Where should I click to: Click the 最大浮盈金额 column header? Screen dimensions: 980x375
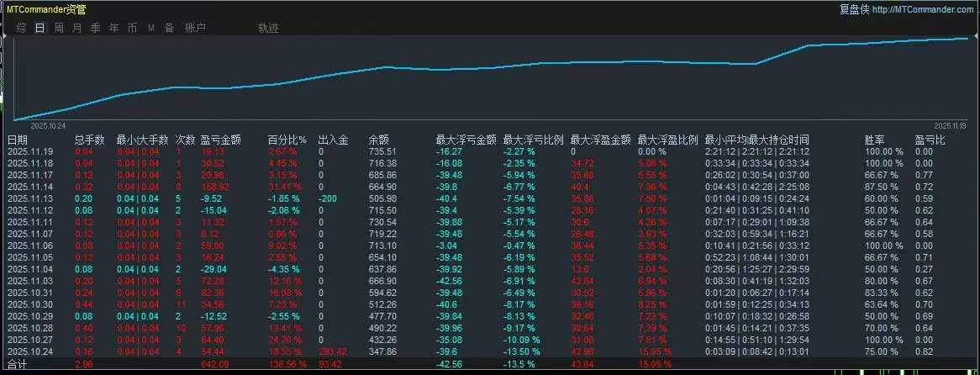[601, 140]
